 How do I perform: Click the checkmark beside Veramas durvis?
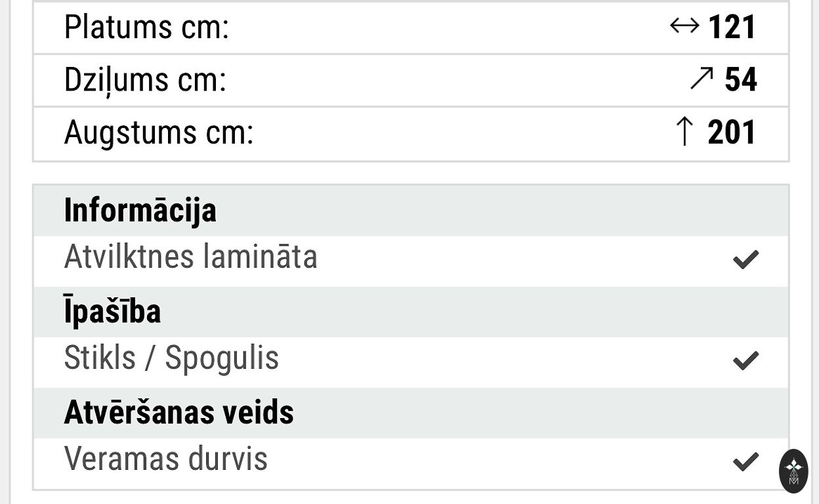tap(745, 461)
